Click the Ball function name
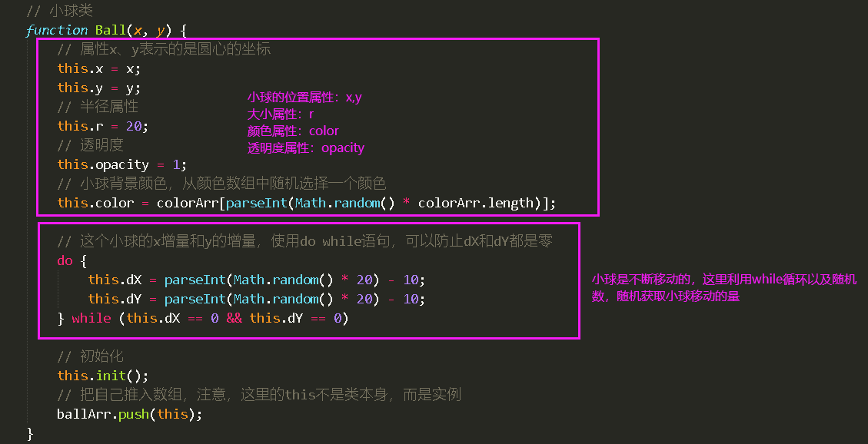 (111, 30)
